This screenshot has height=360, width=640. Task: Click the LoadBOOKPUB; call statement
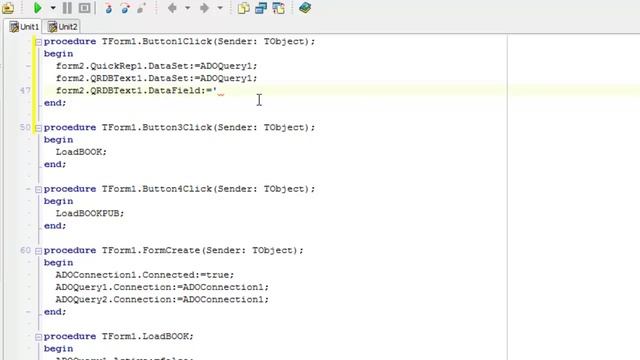tap(90, 213)
